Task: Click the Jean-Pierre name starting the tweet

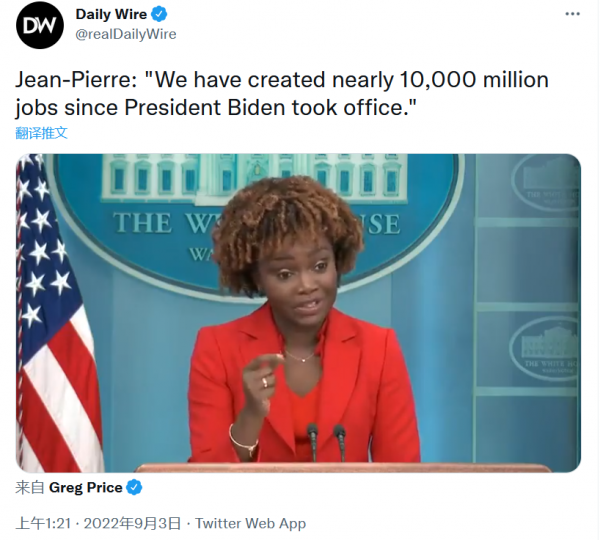Action: click(x=76, y=80)
